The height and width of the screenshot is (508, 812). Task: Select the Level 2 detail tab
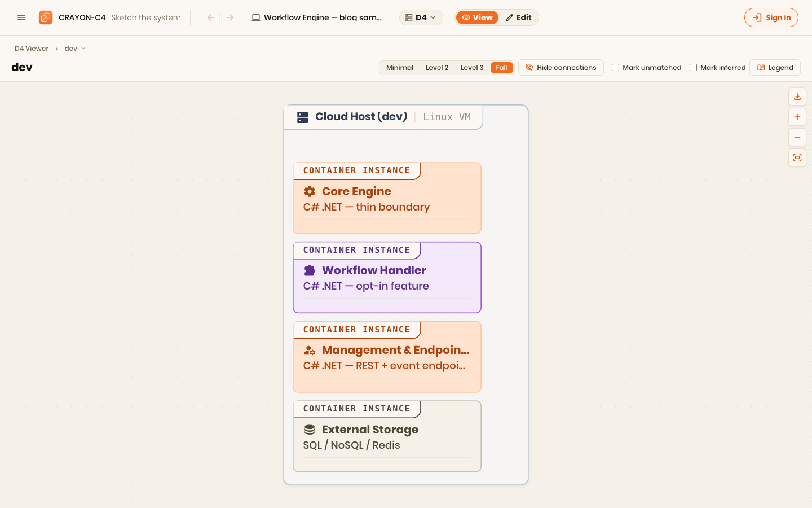point(437,68)
